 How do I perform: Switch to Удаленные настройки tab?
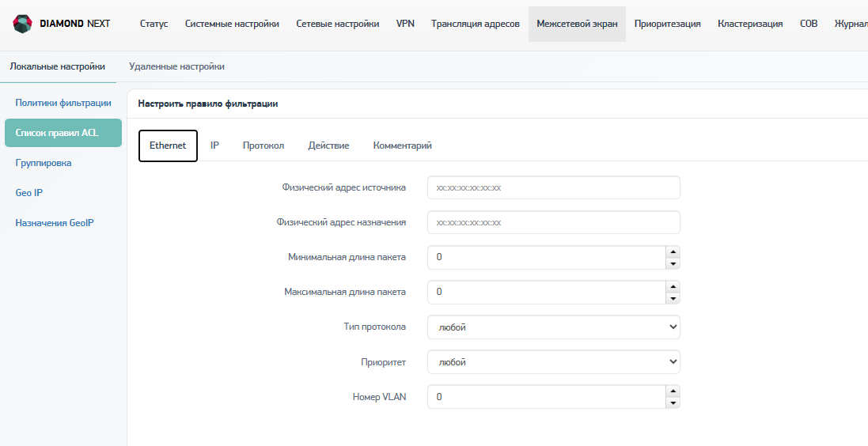coord(176,66)
